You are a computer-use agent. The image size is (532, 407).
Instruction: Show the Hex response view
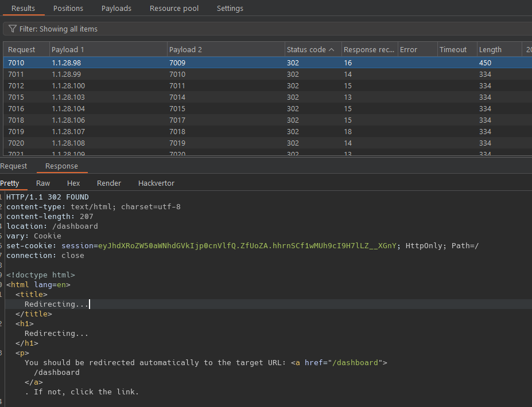click(x=73, y=183)
